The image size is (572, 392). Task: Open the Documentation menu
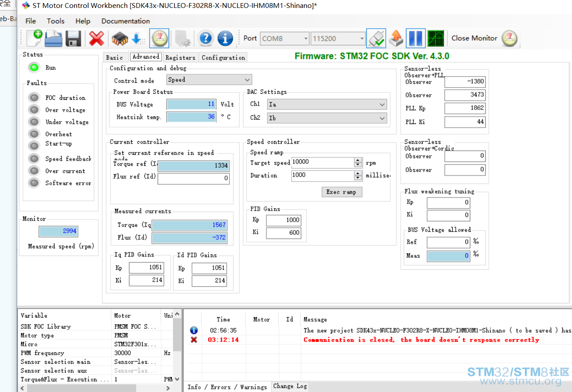coord(125,21)
